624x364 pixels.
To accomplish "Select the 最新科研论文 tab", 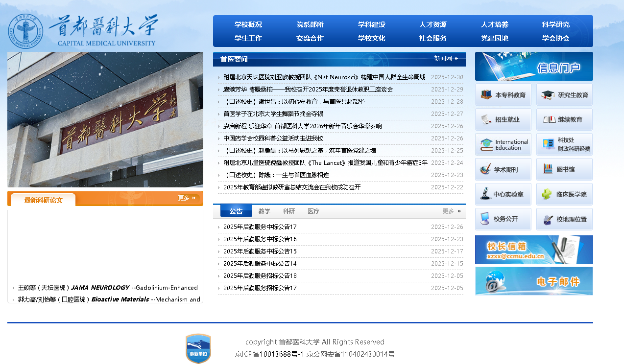I will [43, 200].
